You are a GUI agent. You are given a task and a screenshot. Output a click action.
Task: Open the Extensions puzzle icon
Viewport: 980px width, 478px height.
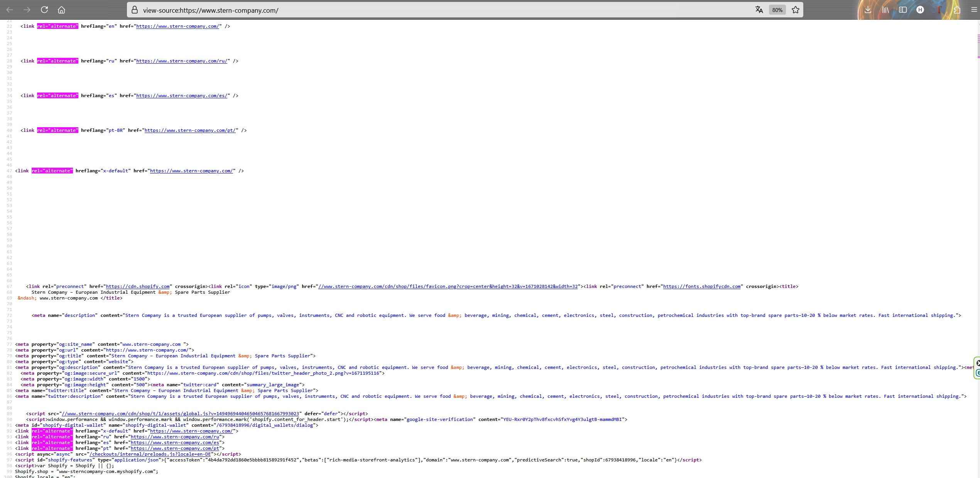957,10
